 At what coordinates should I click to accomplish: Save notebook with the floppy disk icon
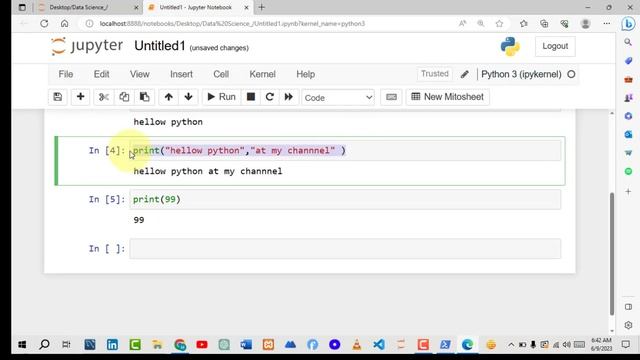point(58,97)
